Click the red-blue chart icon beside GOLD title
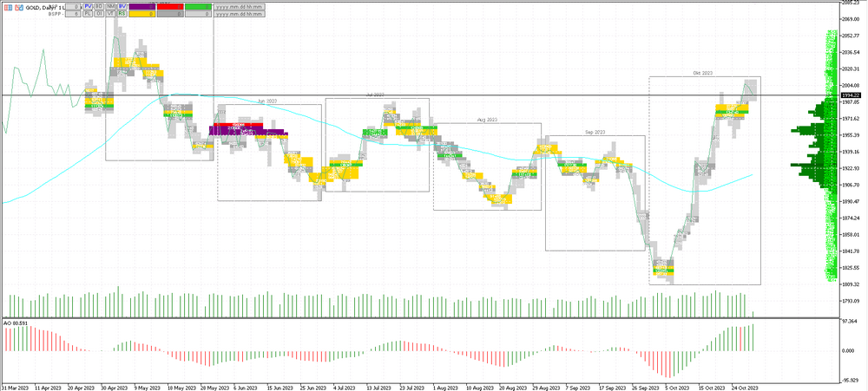The width and height of the screenshot is (868, 391). [19, 8]
